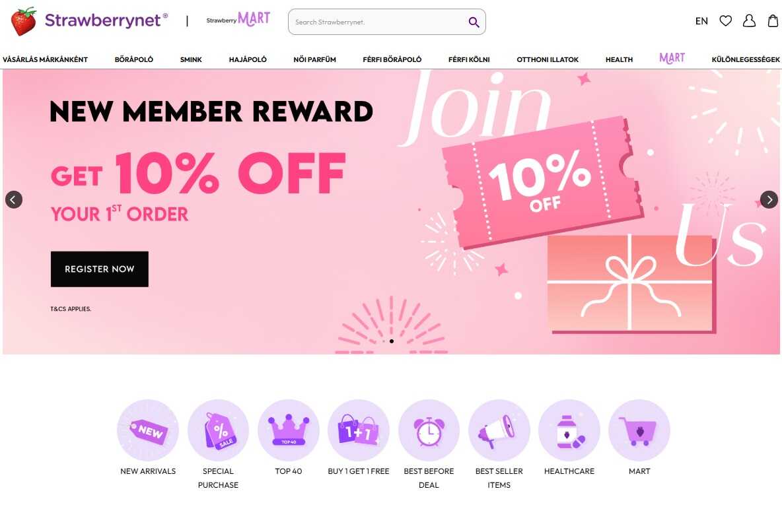Open the Best Seller Items megaphone icon
Viewport: 782px width, 532px height.
pyautogui.click(x=499, y=430)
